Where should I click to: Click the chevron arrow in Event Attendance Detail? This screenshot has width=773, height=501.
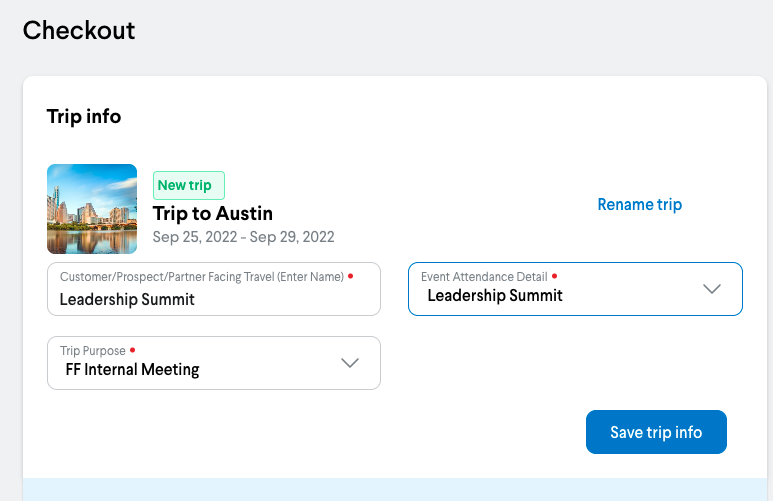pyautogui.click(x=712, y=289)
